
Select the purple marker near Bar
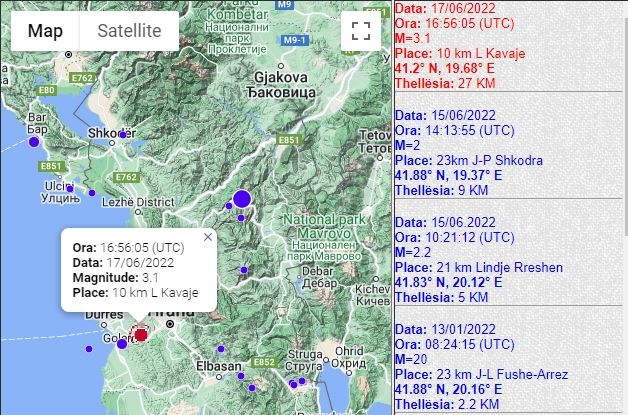point(33,142)
